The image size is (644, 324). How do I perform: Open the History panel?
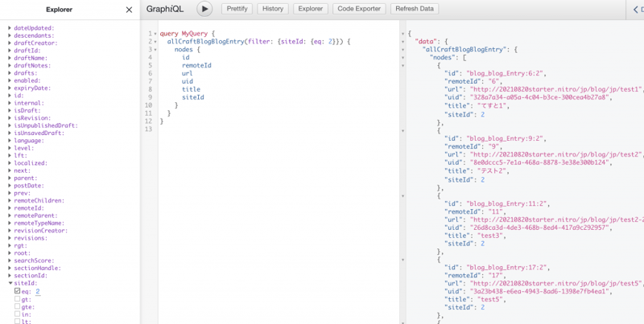click(273, 9)
